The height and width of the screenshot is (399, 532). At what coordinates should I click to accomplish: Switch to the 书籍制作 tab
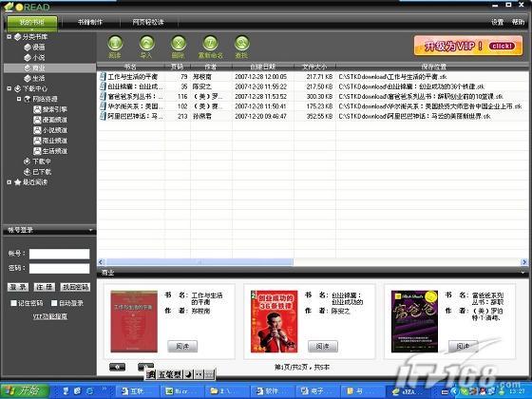(x=90, y=23)
